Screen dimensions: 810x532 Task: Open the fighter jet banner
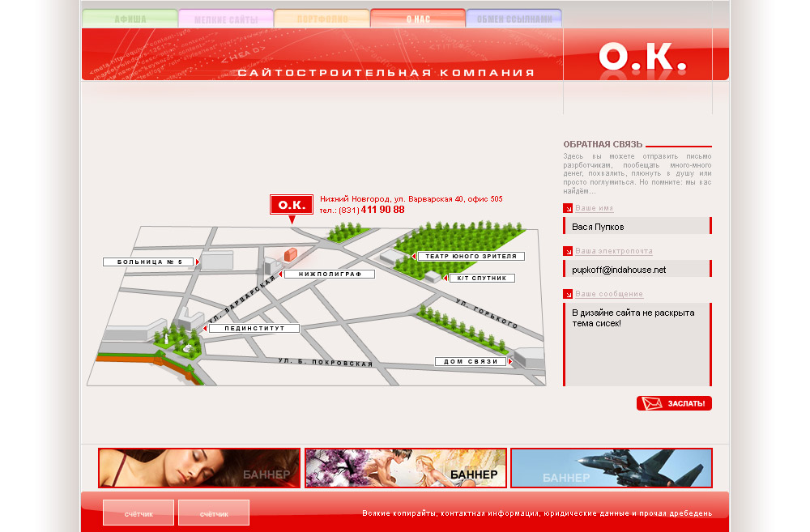[x=612, y=468]
